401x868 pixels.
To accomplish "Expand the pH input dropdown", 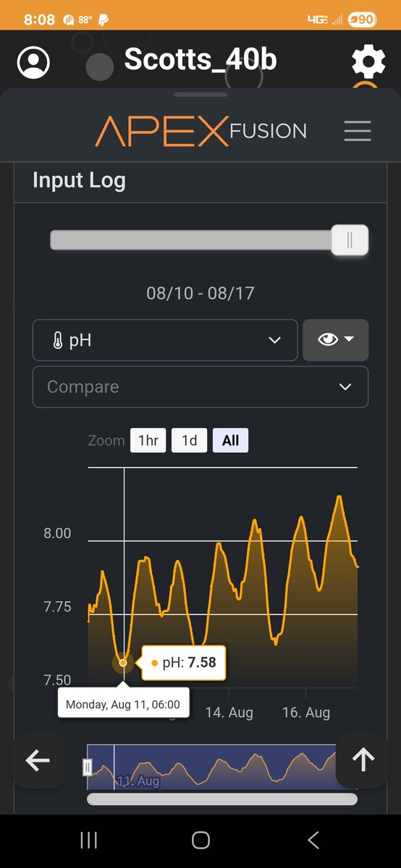I will pos(165,340).
